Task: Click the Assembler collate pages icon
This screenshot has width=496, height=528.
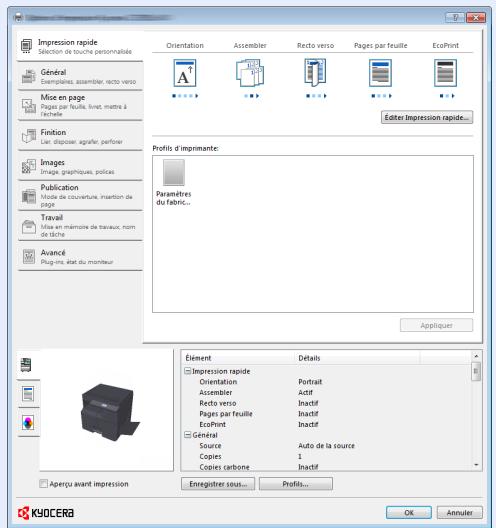Action: click(x=250, y=73)
